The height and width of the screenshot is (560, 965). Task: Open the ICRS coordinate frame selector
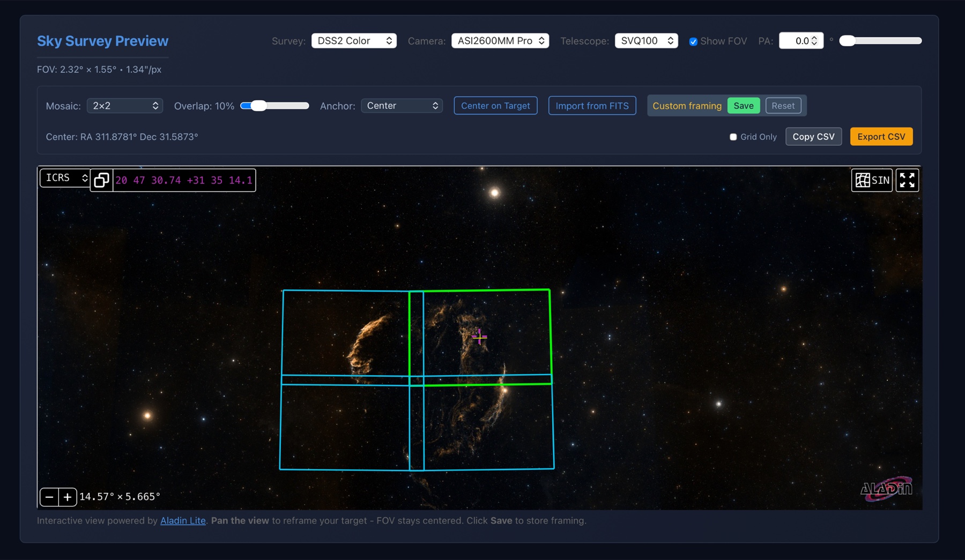[65, 178]
